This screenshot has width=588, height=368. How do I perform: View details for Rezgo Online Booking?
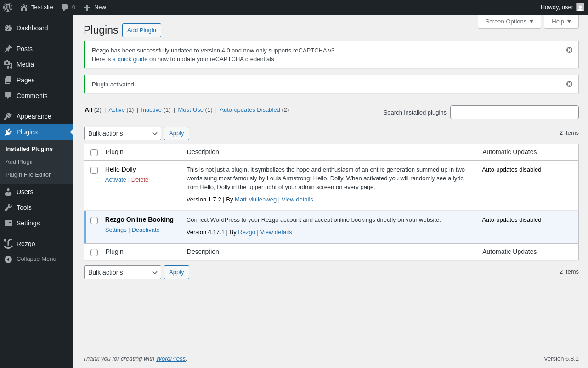click(x=276, y=232)
